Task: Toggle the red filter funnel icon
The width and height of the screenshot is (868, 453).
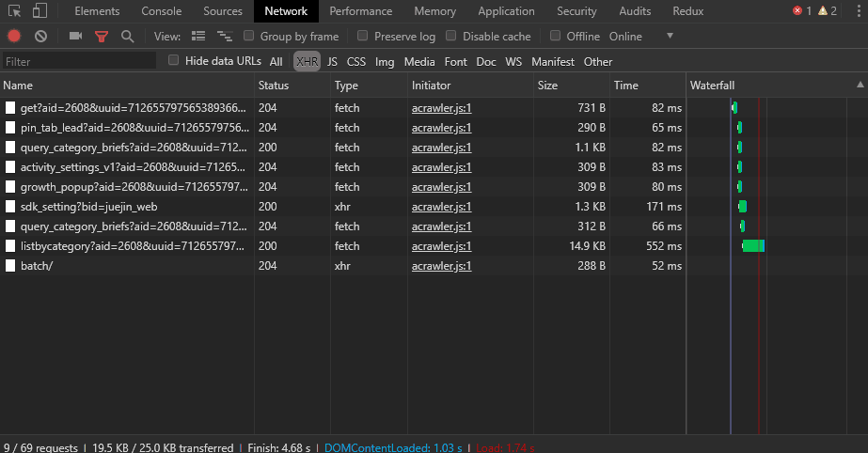Action: click(102, 37)
